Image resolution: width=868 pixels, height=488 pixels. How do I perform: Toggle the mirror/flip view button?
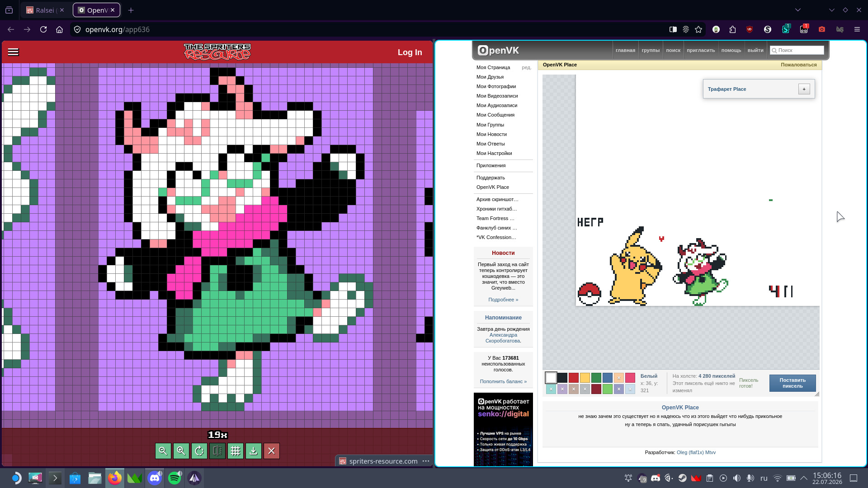217,451
